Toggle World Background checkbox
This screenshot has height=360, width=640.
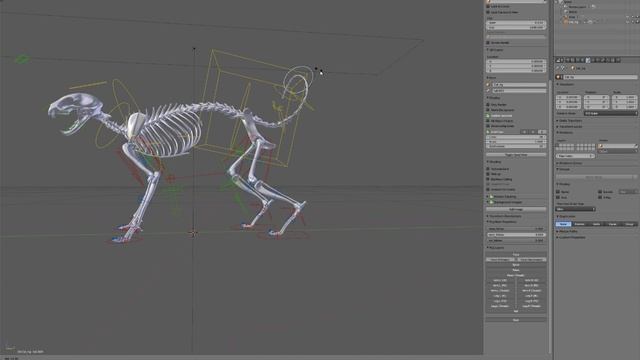pyautogui.click(x=488, y=110)
